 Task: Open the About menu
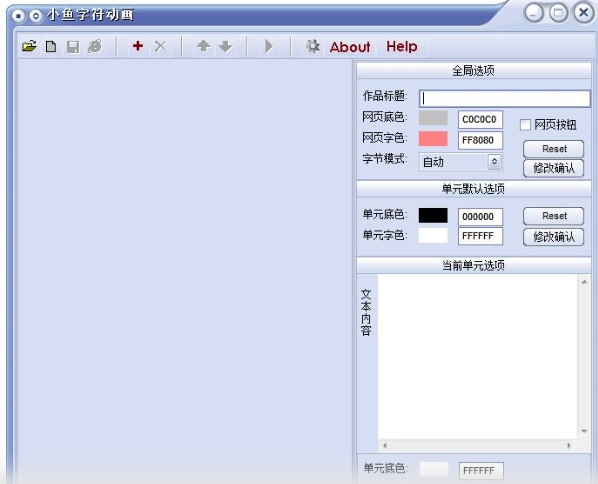click(350, 47)
